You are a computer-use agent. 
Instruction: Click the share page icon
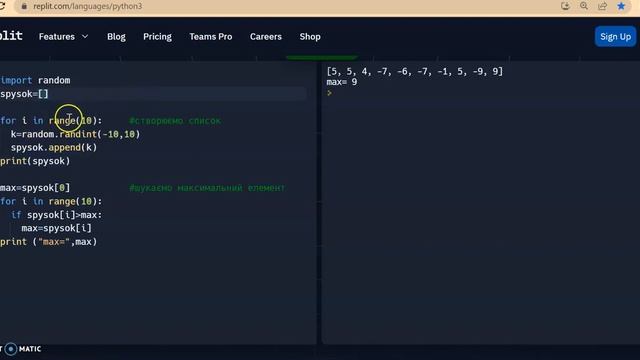(602, 6)
